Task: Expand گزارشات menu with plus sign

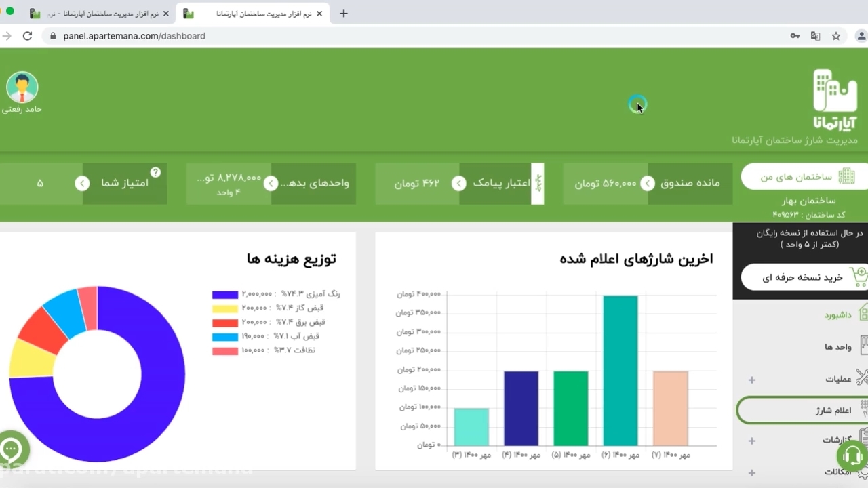Action: pyautogui.click(x=751, y=441)
